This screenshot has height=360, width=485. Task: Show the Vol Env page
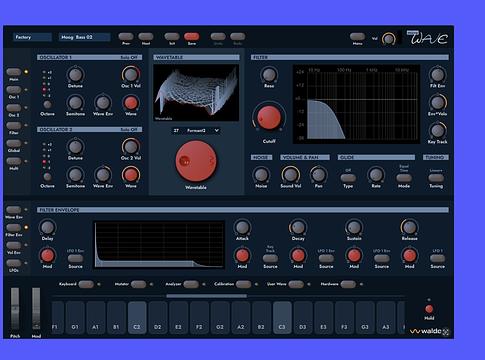pos(14,245)
